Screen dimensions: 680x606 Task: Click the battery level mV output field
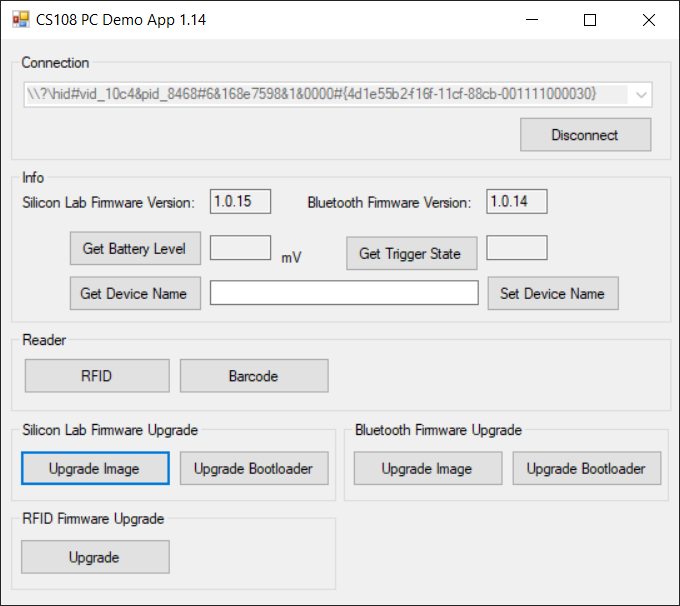tap(240, 248)
